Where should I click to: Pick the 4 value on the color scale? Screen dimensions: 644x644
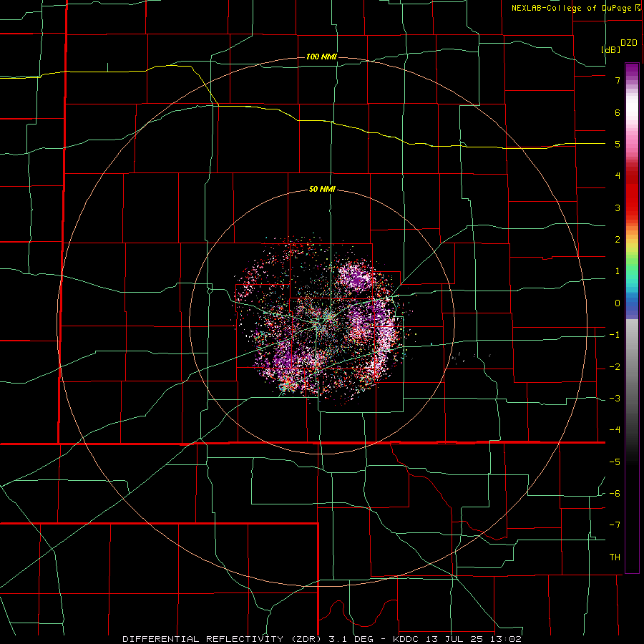point(618,176)
